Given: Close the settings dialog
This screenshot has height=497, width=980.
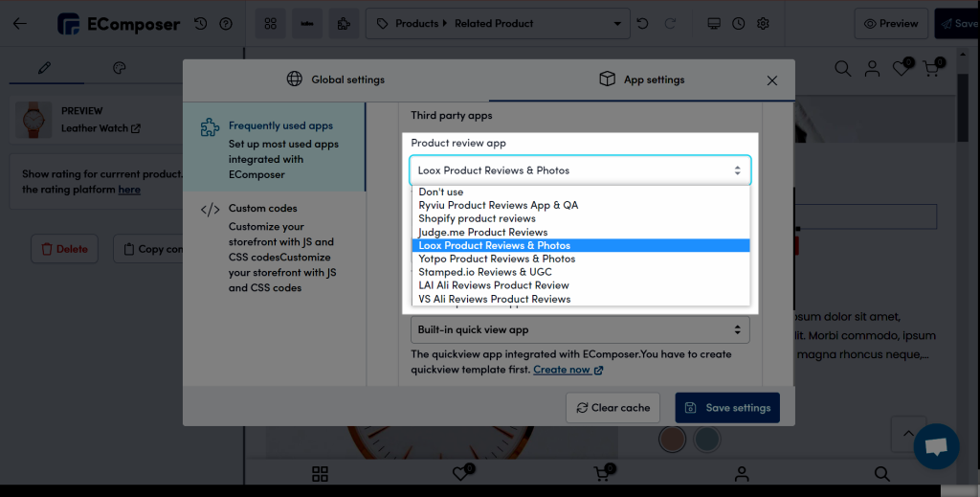Looking at the screenshot, I should click(772, 80).
